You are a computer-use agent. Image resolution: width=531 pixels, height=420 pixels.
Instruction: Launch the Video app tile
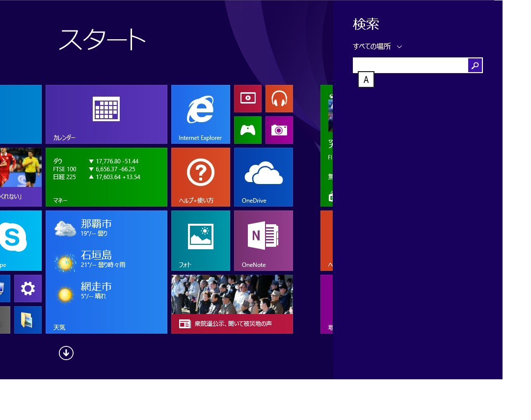pos(247,99)
